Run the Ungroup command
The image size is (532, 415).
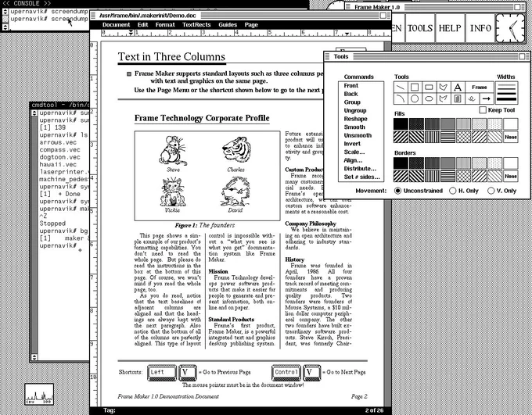coord(355,110)
